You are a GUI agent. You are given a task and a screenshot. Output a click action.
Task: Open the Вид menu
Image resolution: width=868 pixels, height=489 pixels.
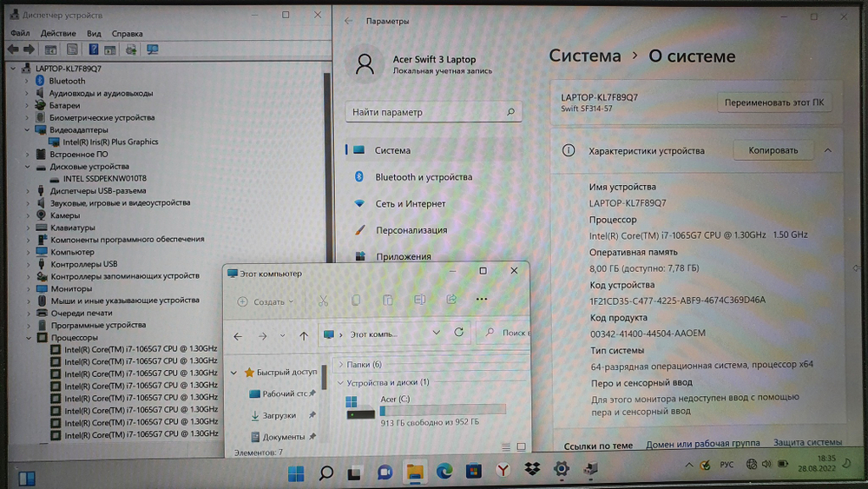click(x=94, y=33)
